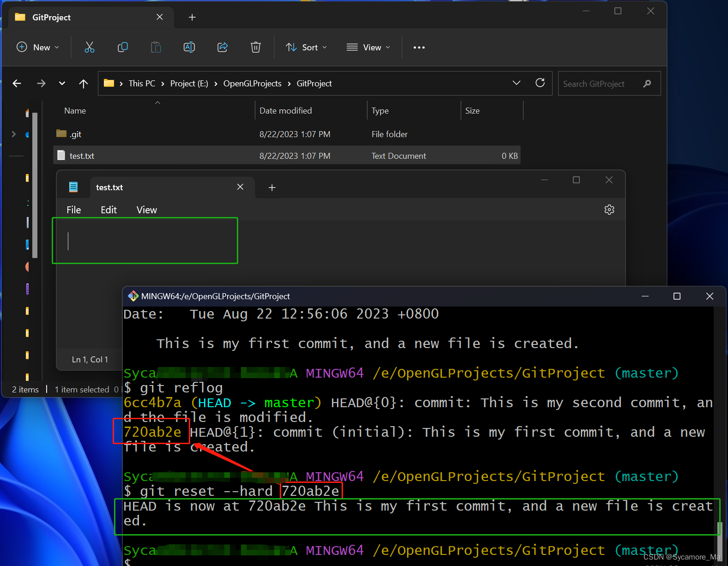
Task: Click the Rename icon in Explorer toolbar
Action: click(x=189, y=47)
